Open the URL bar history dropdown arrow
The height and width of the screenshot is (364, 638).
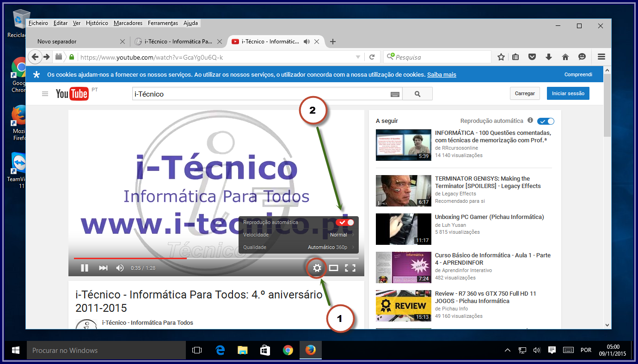358,57
